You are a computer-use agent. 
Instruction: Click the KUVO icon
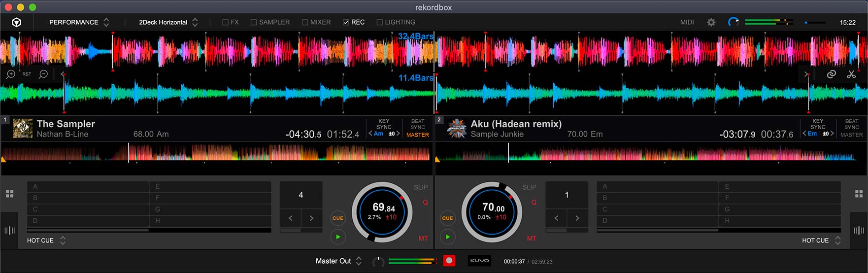tap(479, 261)
